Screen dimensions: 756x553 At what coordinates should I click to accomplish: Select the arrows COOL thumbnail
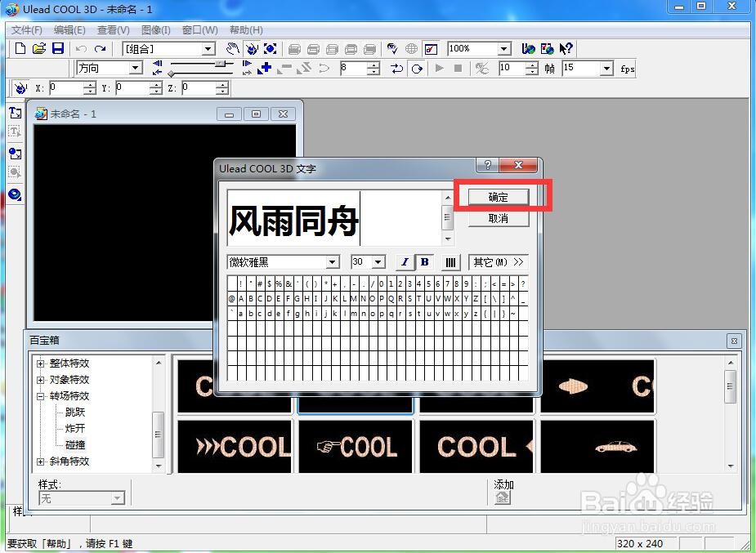pos(235,446)
